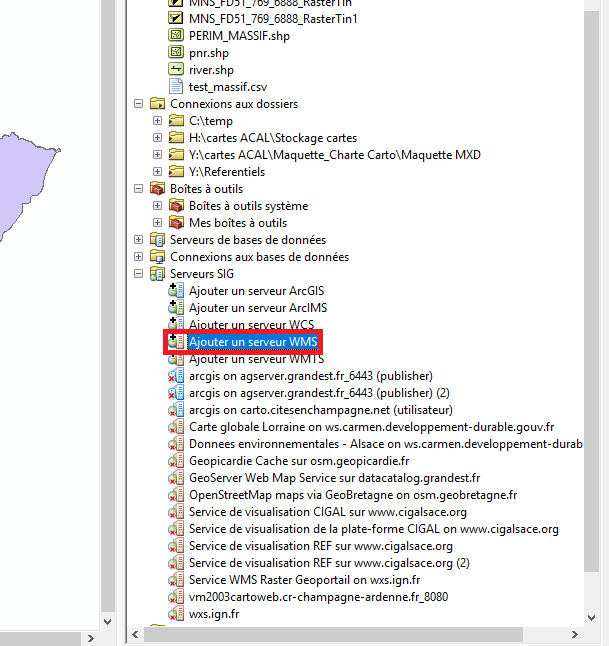Select Ajouter un serveur WCS

[251, 325]
